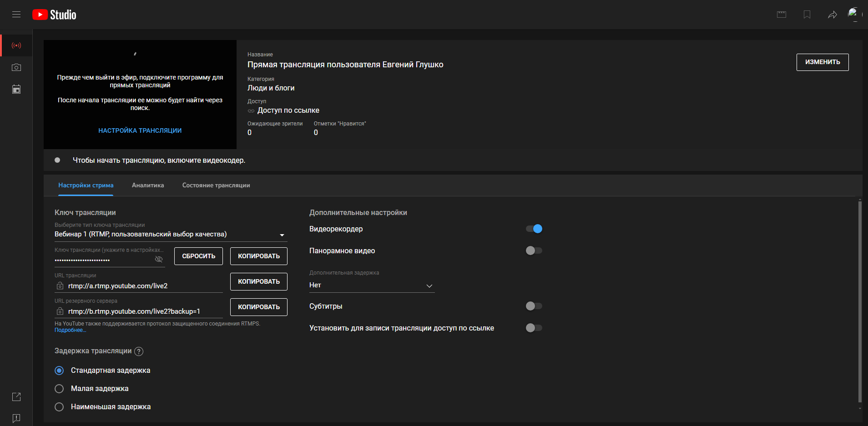Open the Дополнительная задержка dropdown

point(372,286)
